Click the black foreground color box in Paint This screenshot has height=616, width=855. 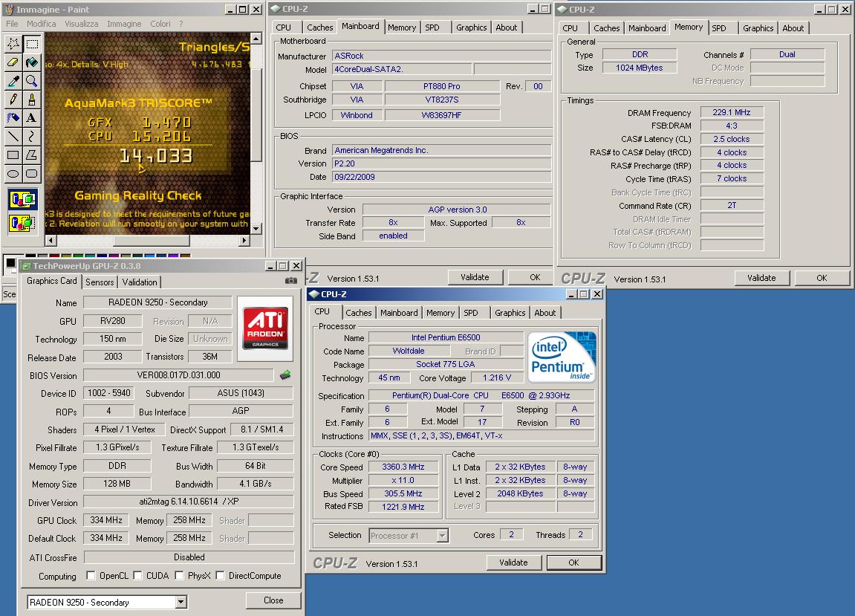[10, 263]
